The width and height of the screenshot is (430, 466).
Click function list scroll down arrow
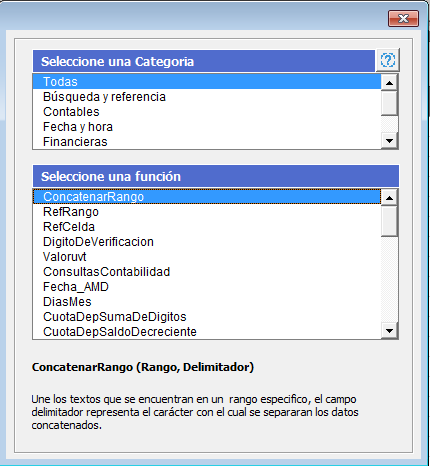[389, 331]
